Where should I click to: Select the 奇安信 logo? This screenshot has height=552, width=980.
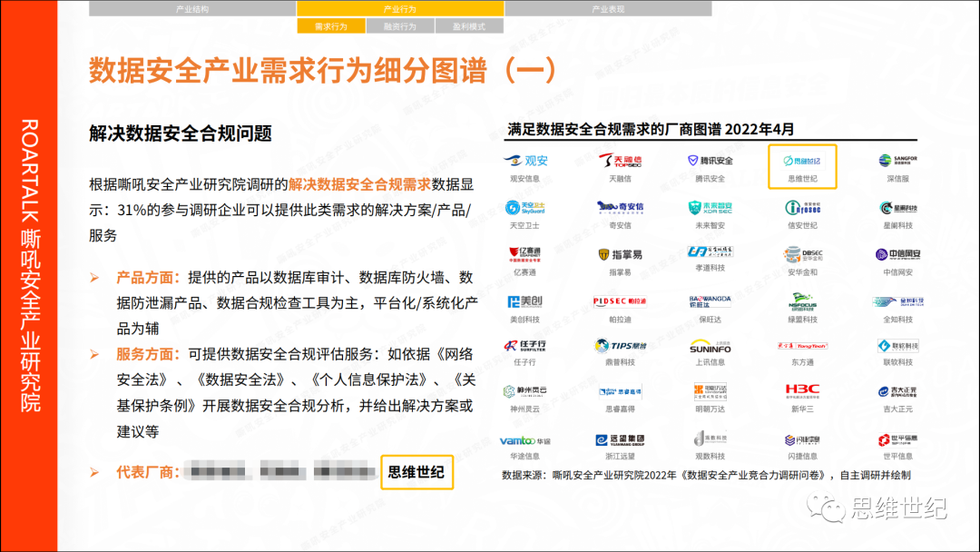pyautogui.click(x=620, y=208)
